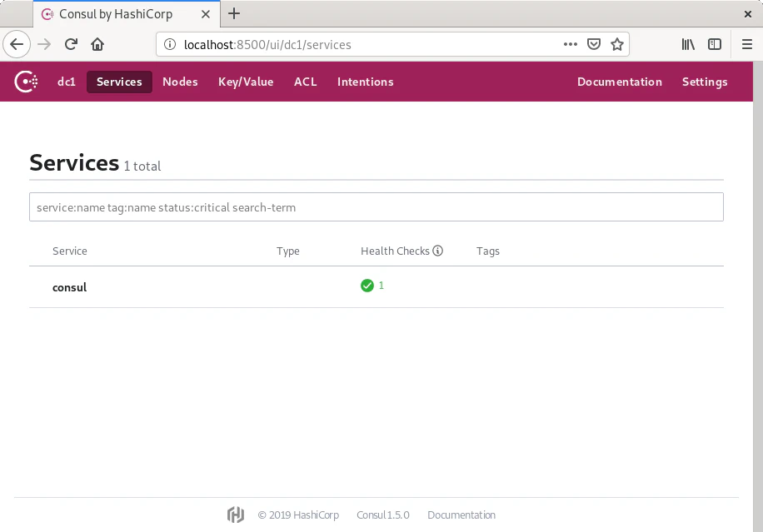Open the Firefox hamburger menu

pos(747,44)
